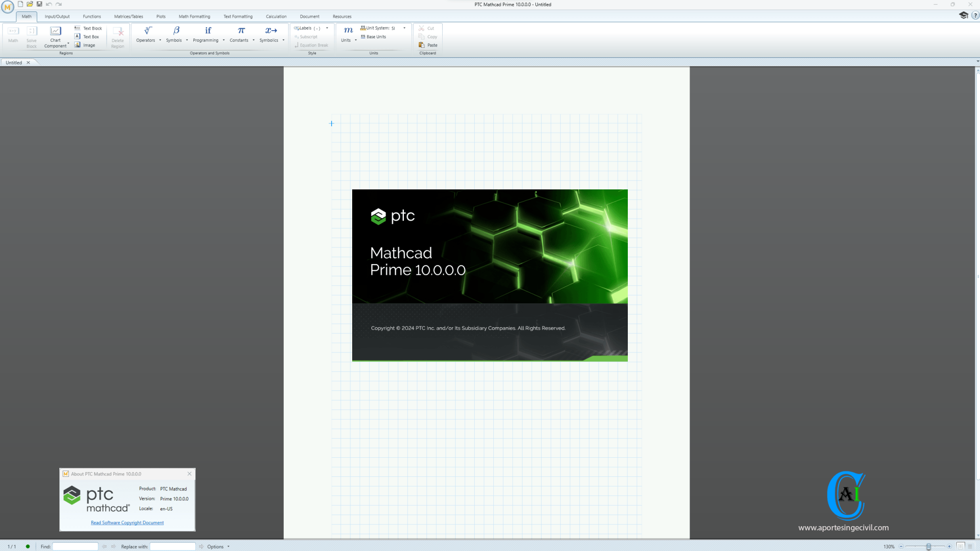This screenshot has width=980, height=551.
Task: Adjust the 130% zoom slider
Action: 928,547
